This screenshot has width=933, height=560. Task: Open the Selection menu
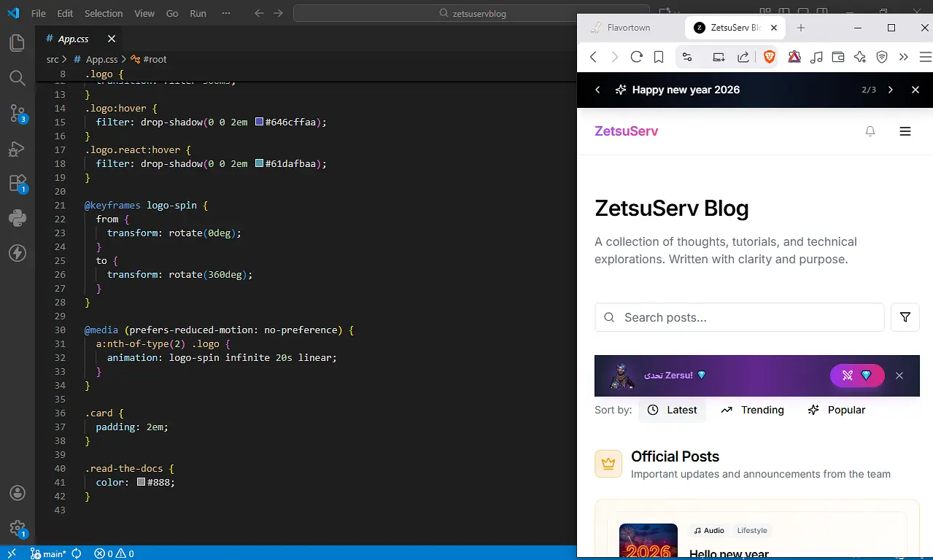point(104,13)
